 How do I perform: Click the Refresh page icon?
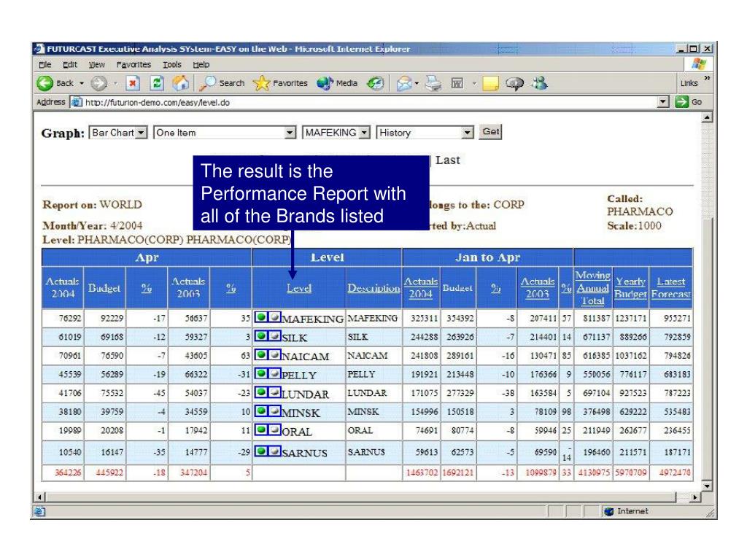tap(157, 83)
